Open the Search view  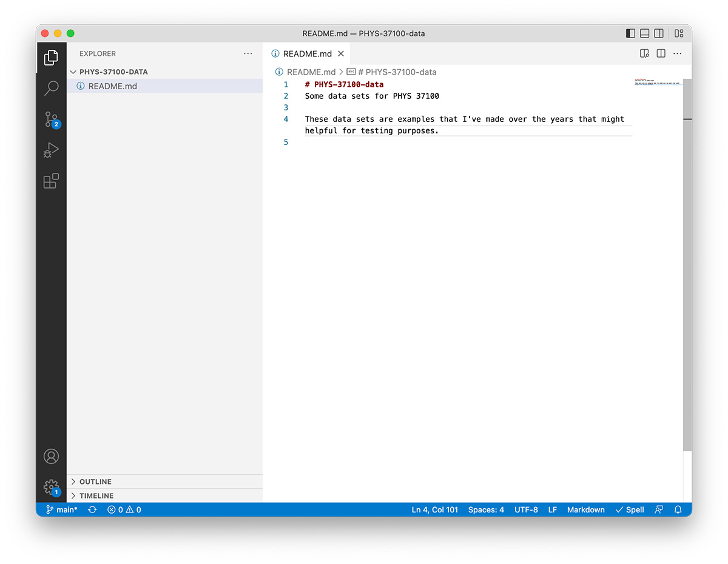51,88
